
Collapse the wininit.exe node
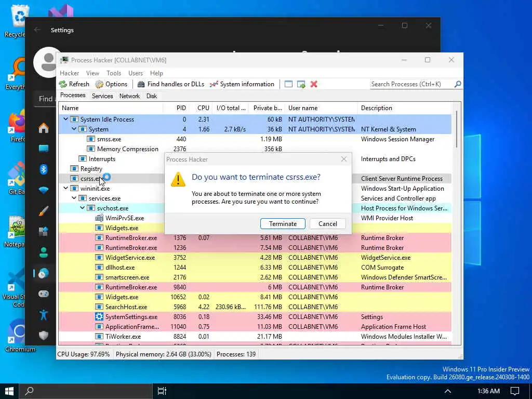click(x=66, y=188)
